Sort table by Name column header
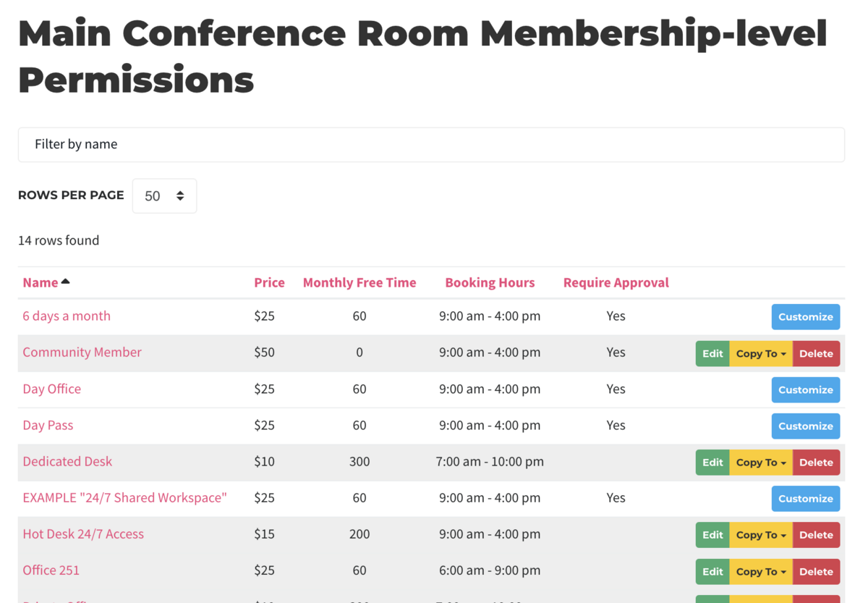Image resolution: width=868 pixels, height=603 pixels. point(41,282)
